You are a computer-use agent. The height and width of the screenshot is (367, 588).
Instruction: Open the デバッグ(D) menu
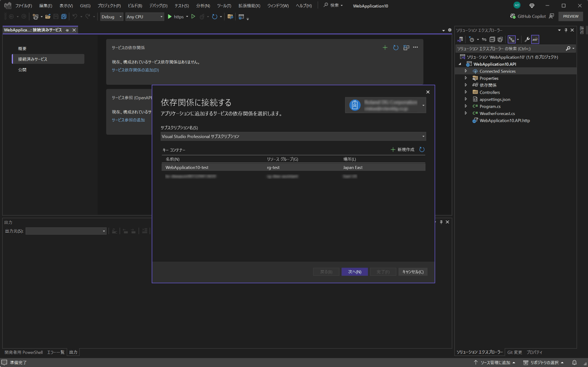158,6
